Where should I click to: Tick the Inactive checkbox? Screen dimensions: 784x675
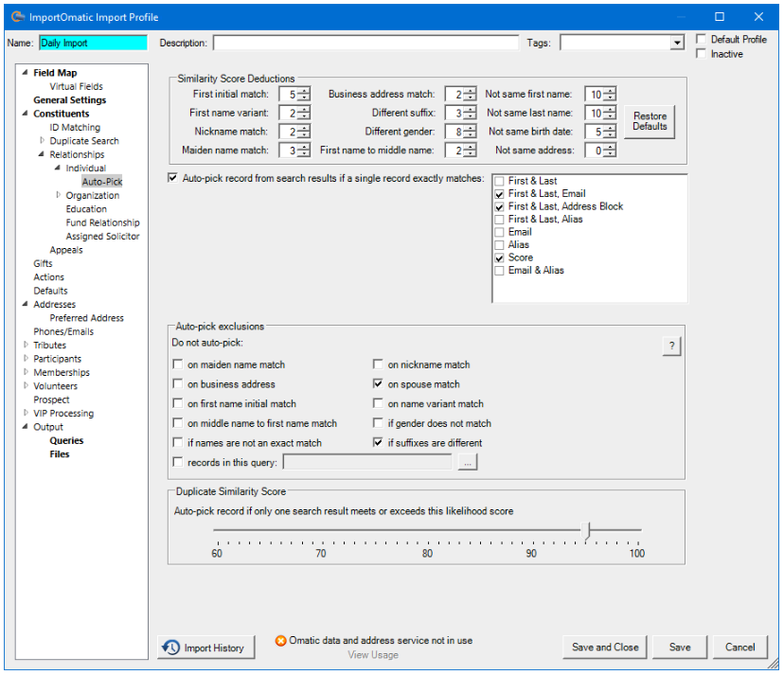[x=701, y=54]
